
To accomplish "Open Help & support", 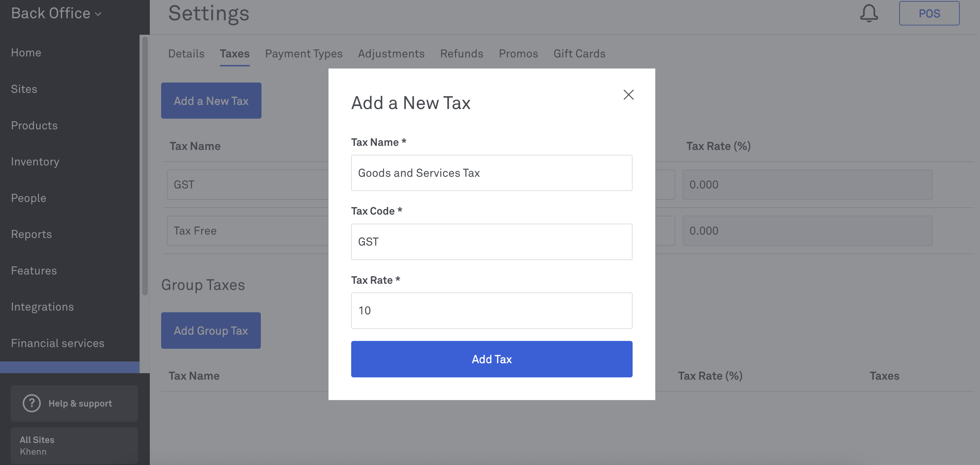I will tap(74, 403).
